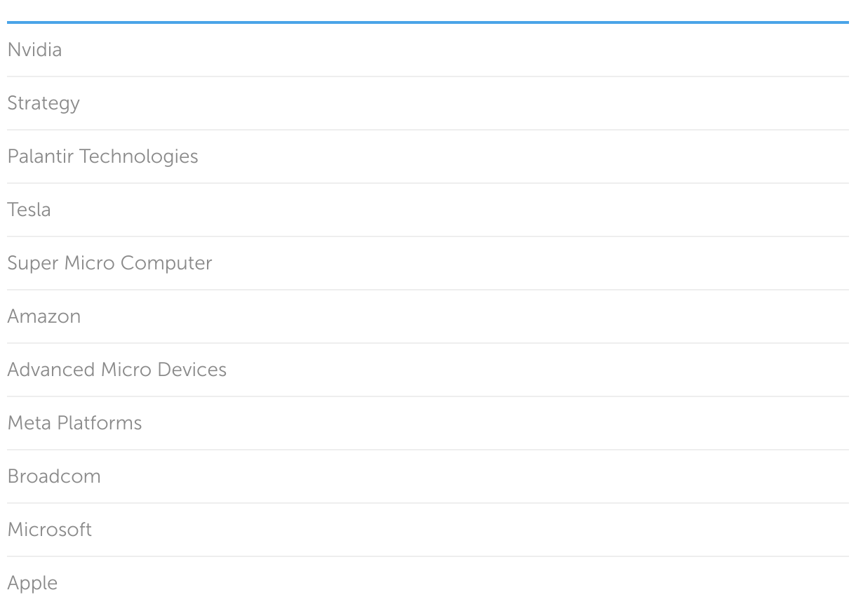Click the Strategy company name
The image size is (856, 616).
point(44,103)
